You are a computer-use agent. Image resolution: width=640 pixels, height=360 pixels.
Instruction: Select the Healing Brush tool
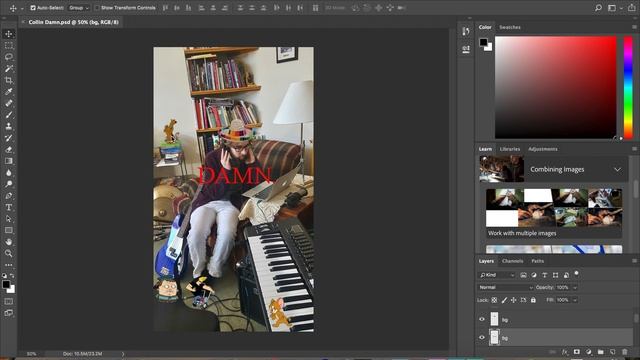[x=9, y=103]
